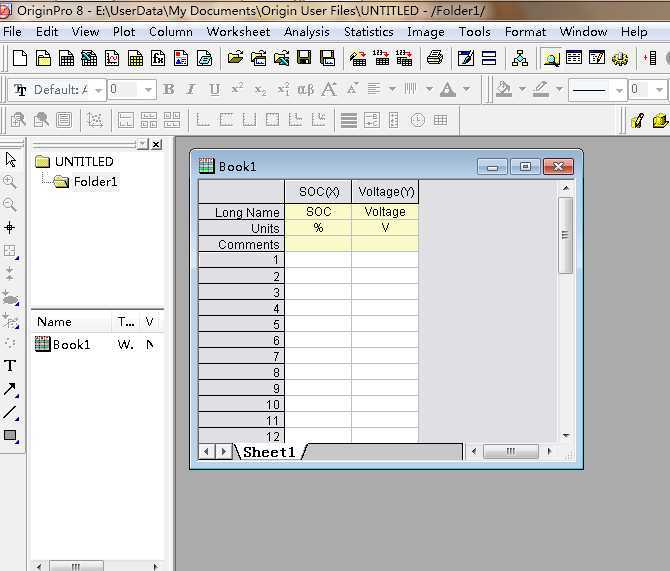Select the Arrow drawing tool
Viewport: 670px width, 571px height.
[10, 389]
